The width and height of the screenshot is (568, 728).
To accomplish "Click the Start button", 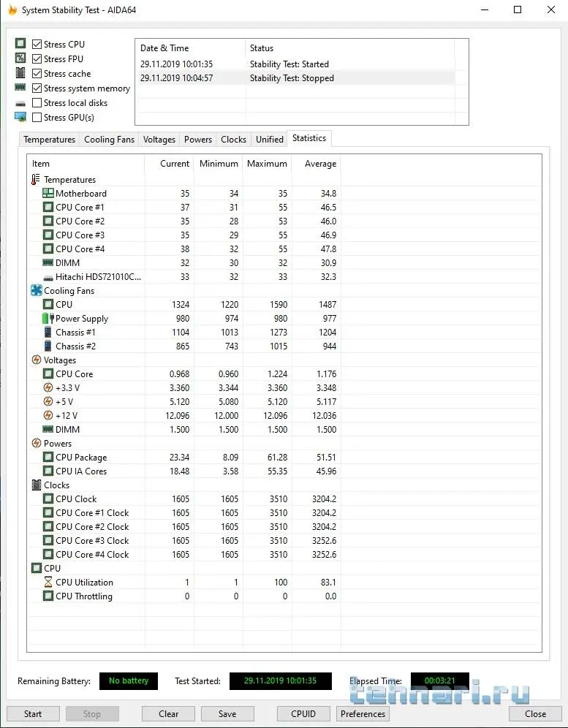I will pos(33,714).
